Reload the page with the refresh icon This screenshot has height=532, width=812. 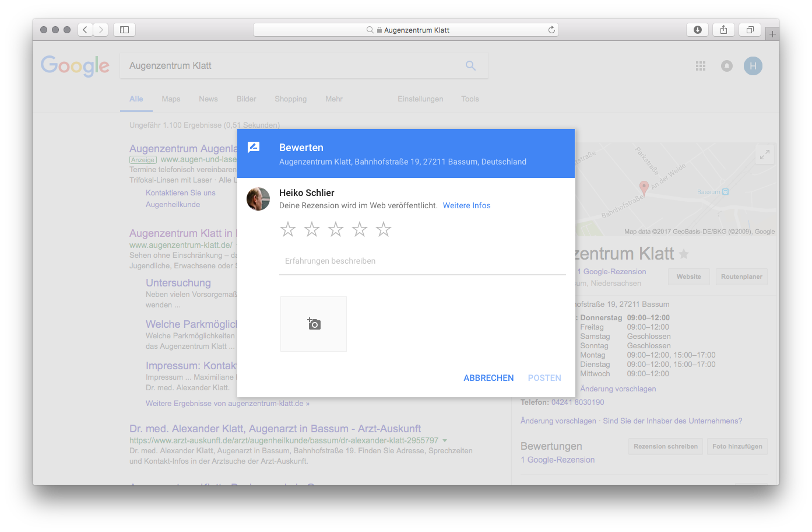click(551, 30)
